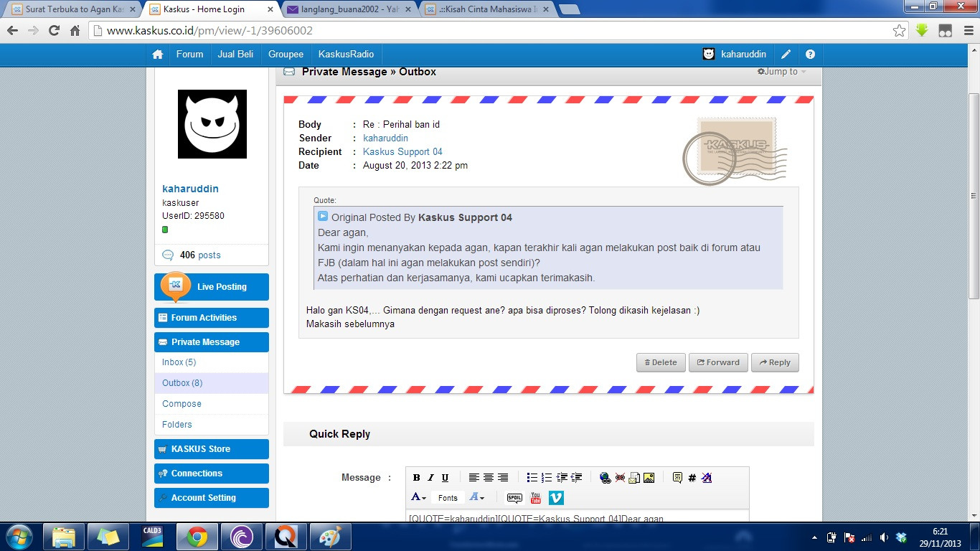Center-align the message text
The image size is (980, 551).
489,478
